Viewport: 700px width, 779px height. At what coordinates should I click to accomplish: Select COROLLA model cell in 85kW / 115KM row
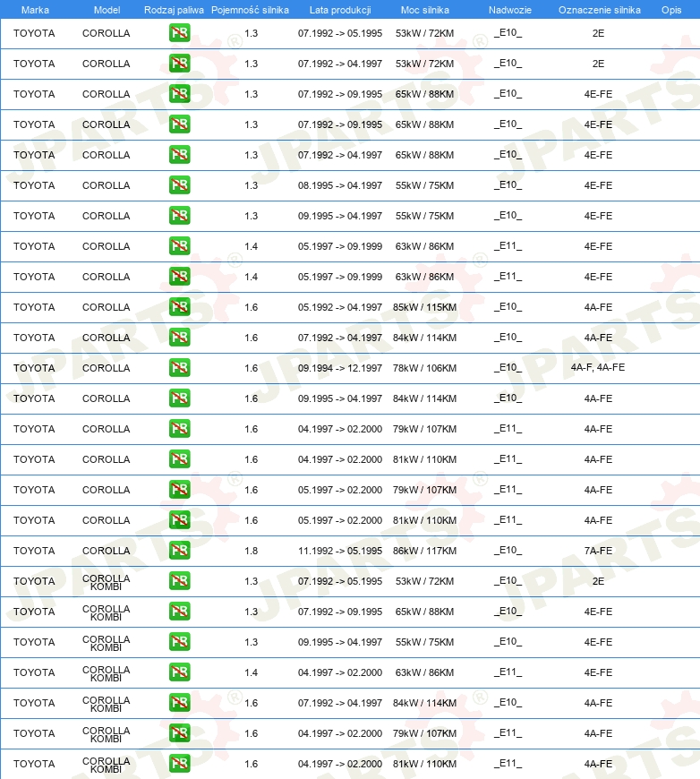click(x=106, y=307)
